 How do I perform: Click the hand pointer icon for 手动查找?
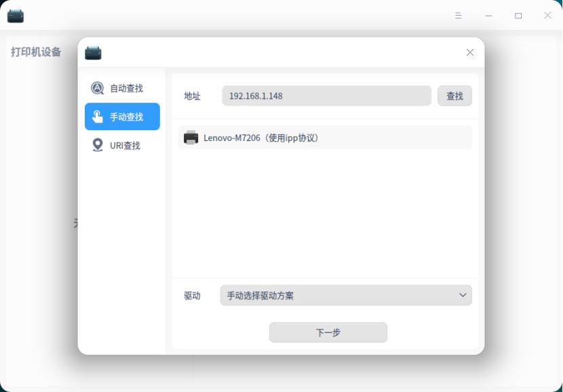coord(97,117)
